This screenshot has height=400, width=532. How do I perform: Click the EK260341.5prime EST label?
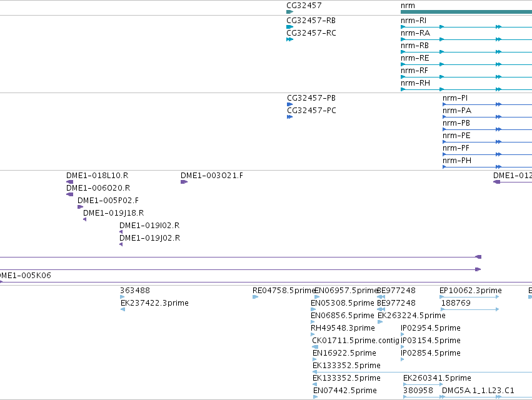[437, 378]
